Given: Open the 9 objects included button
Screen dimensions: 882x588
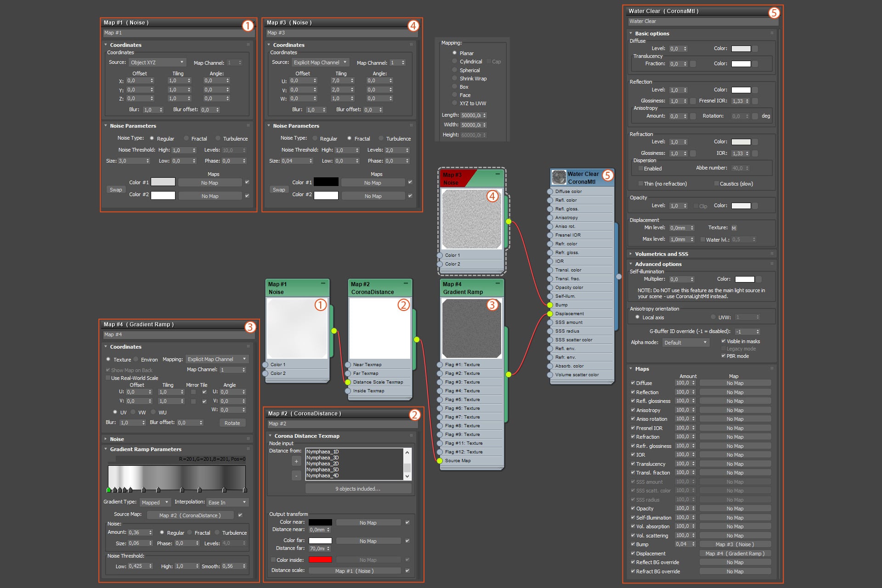Looking at the screenshot, I should click(358, 489).
